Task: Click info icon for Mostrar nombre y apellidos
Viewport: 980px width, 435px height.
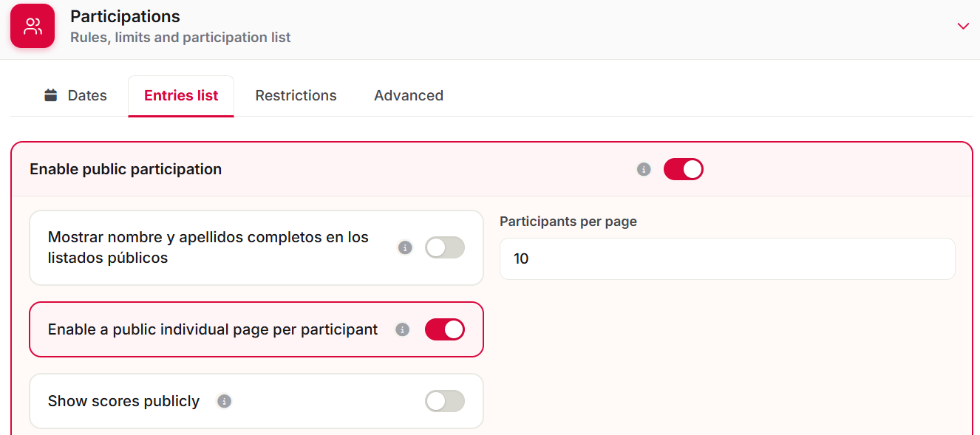Action: pyautogui.click(x=405, y=247)
